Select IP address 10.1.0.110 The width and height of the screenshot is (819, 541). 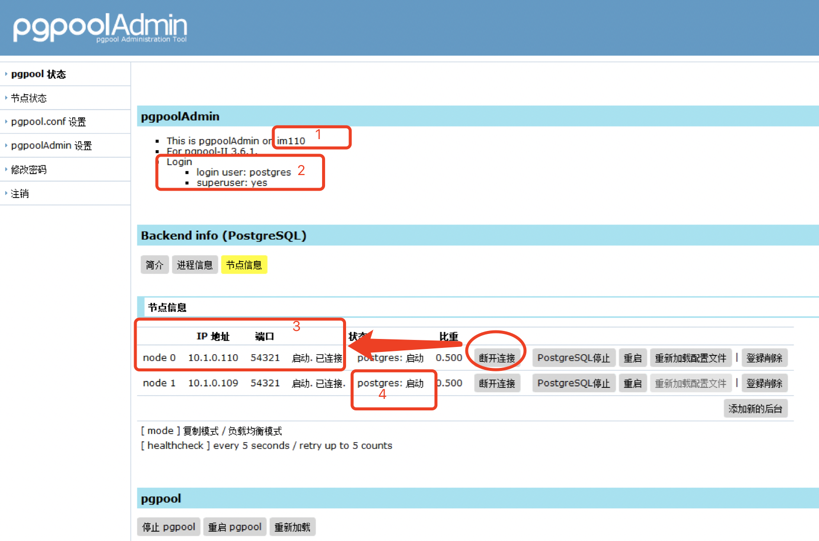[213, 358]
